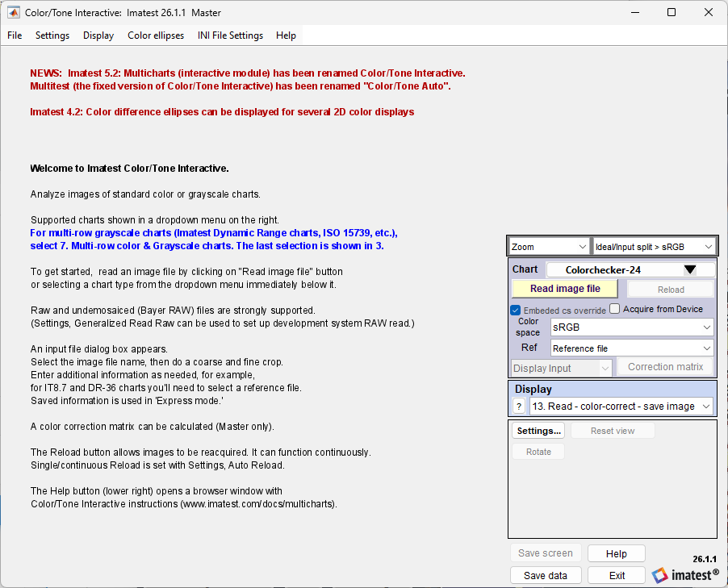Open the Ideal/Input split > sRGB dropdown
Screen dimensions: 728x588
[x=655, y=247]
